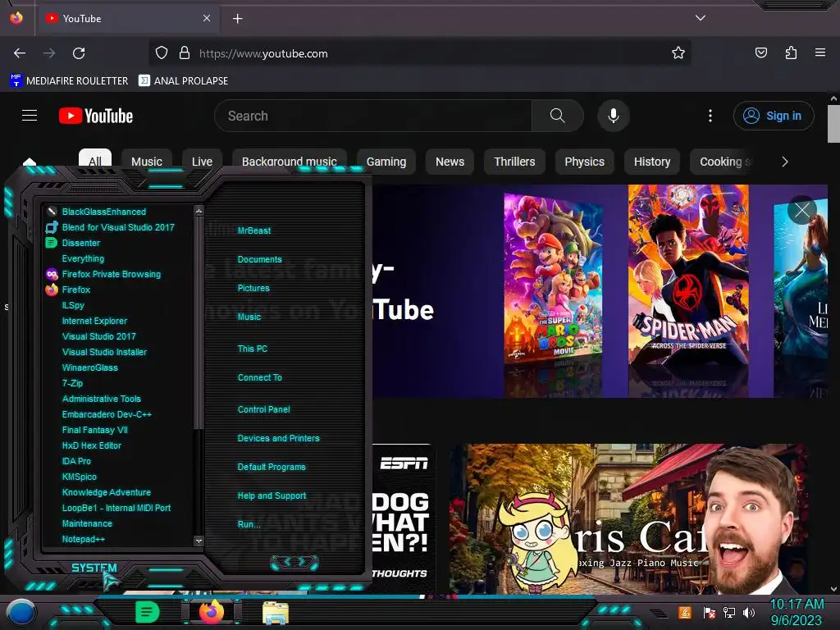Select the Background music chip
Screen dimensions: 840x630
point(290,162)
